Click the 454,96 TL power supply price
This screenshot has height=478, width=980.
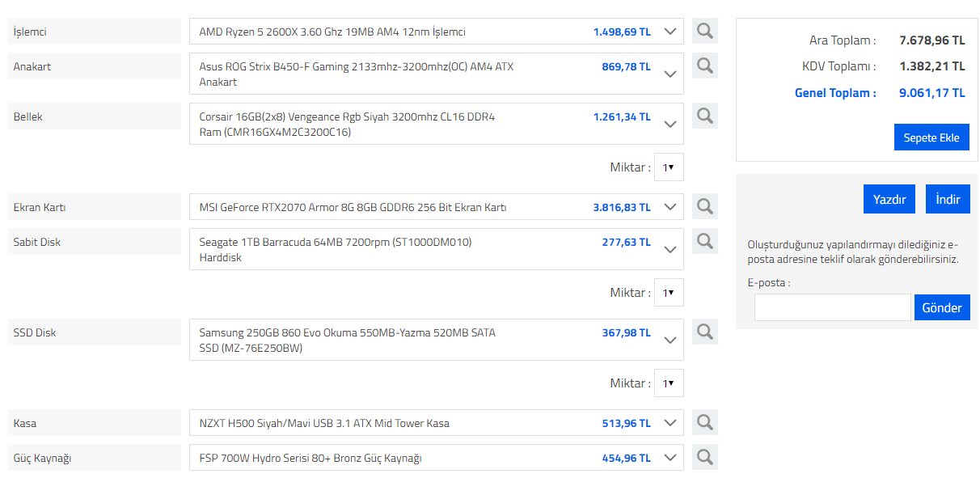[x=626, y=458]
